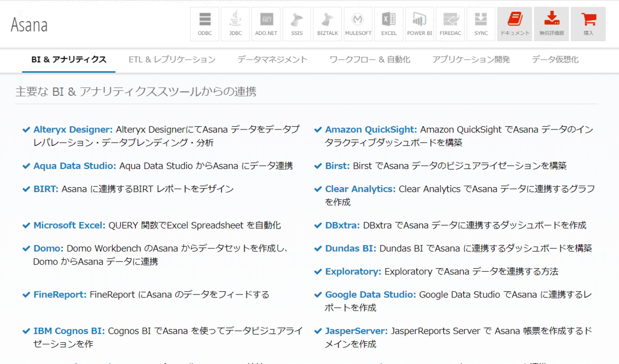Click the checkmark beside Microsoft Excel

pos(26,225)
